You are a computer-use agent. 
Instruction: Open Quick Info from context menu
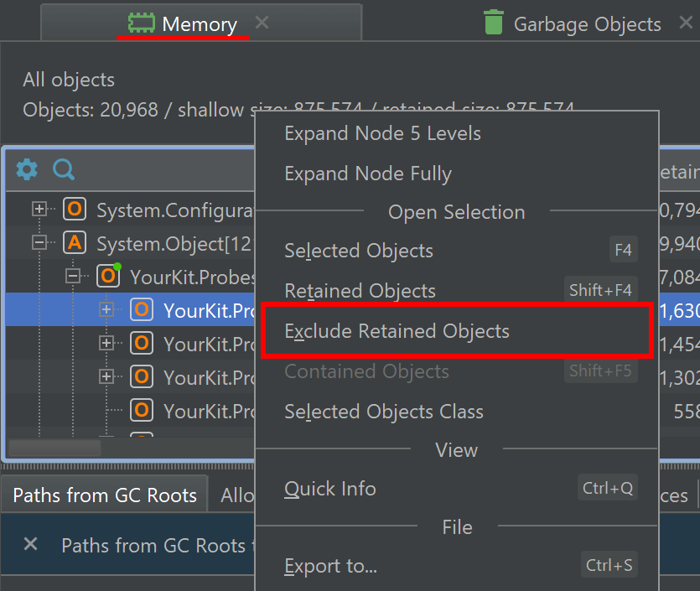330,489
